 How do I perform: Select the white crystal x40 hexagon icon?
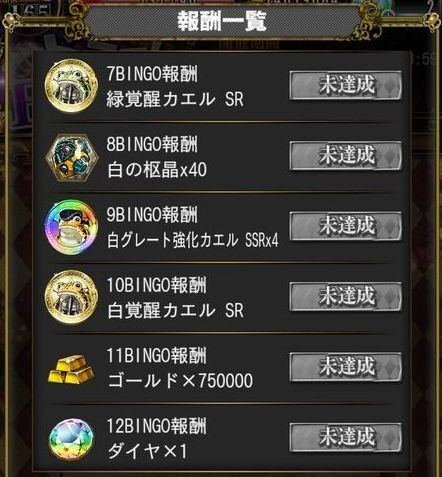point(72,157)
